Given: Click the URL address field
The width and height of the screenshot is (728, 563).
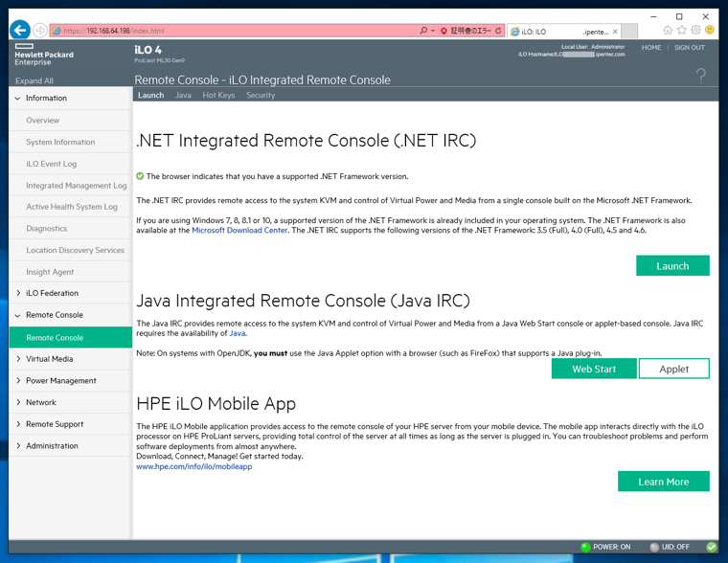Looking at the screenshot, I should pos(237,31).
